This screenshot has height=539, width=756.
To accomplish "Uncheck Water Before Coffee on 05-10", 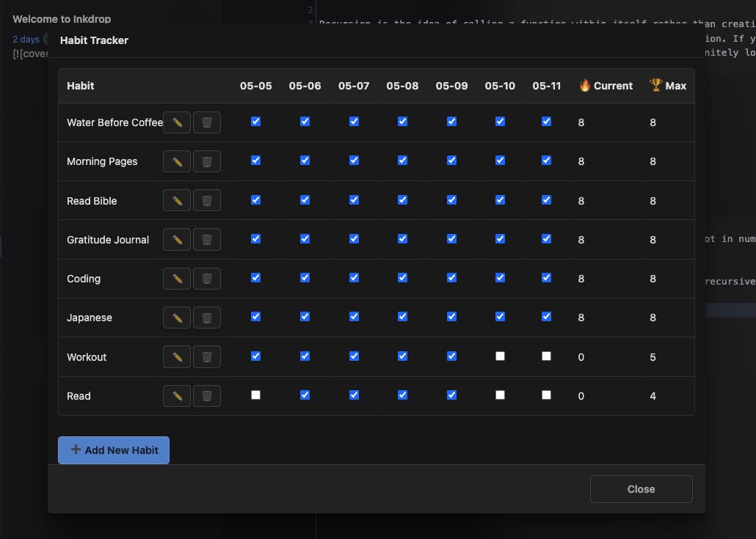I will 500,122.
